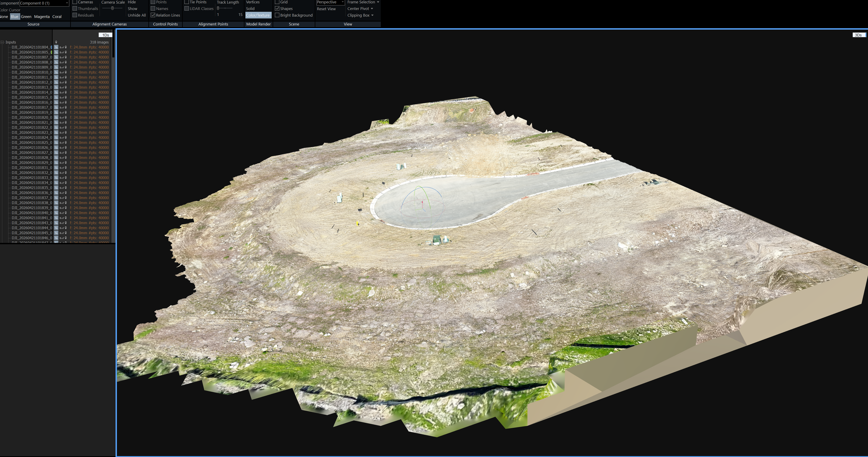Click the Show cameras button
Viewport: 868px width, 457px height.
133,9
